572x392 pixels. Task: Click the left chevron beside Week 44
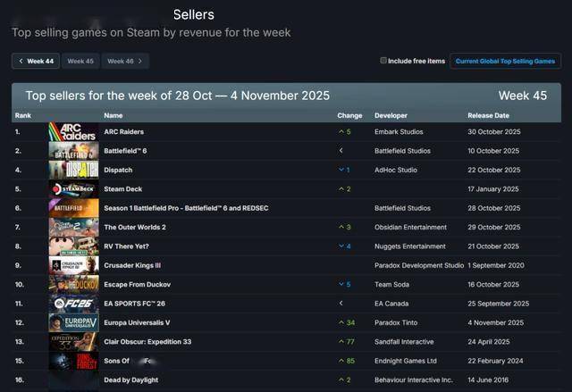21,62
